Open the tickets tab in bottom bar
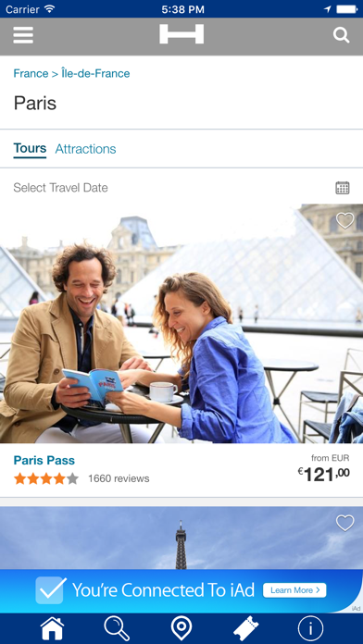This screenshot has height=644, width=363. coord(246,628)
